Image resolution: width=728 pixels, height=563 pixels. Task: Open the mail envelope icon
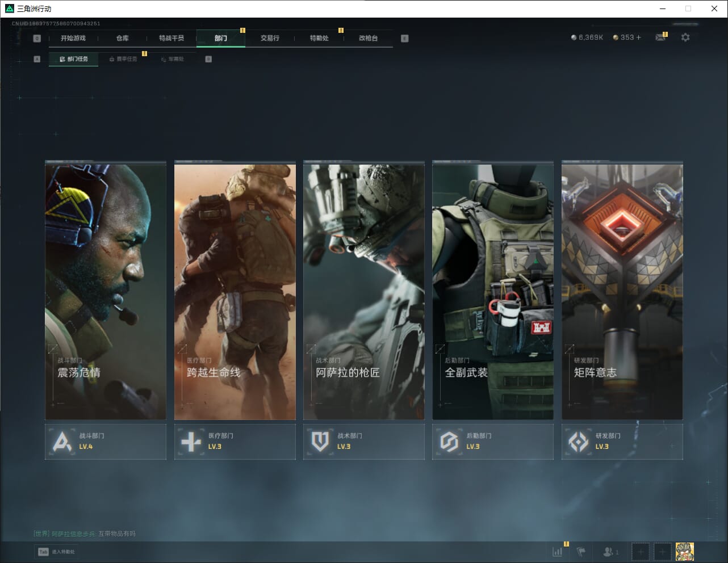pos(660,37)
